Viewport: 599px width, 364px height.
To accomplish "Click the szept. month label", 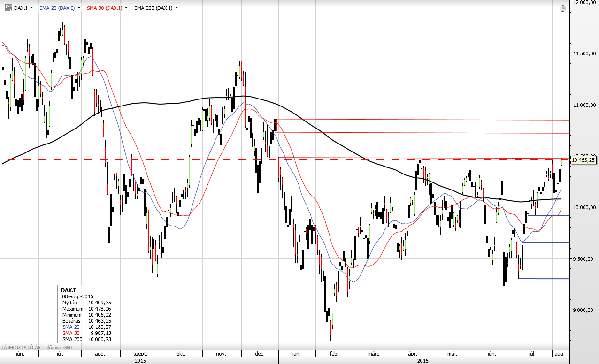I will [x=141, y=354].
